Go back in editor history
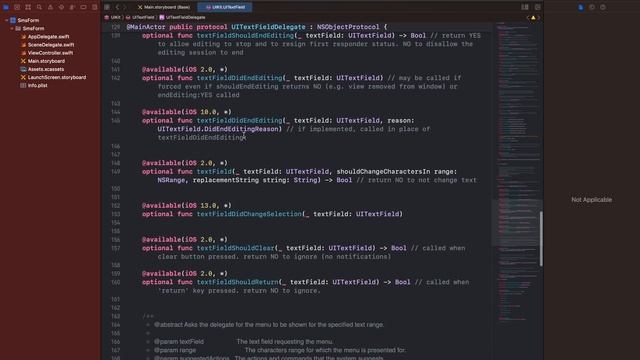640x360 pixels. click(117, 7)
